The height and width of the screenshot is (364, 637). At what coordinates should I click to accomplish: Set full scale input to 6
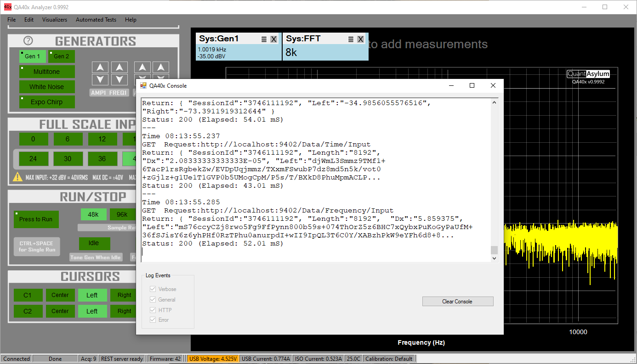point(68,139)
